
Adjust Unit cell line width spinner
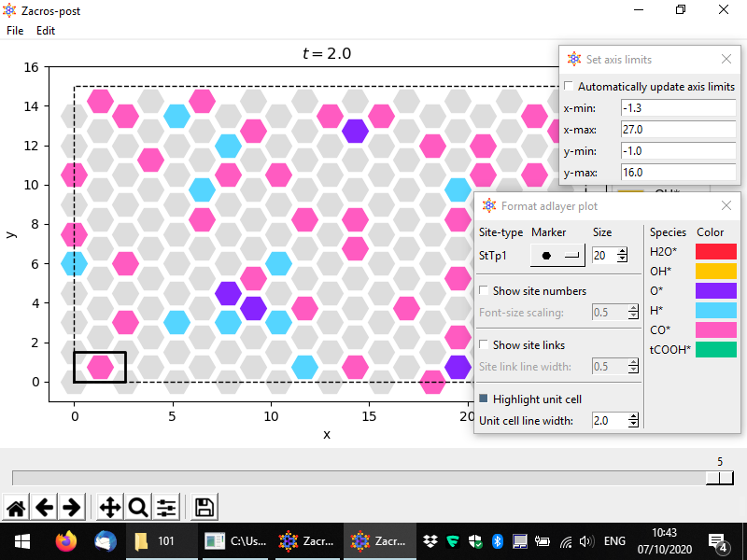tap(634, 421)
